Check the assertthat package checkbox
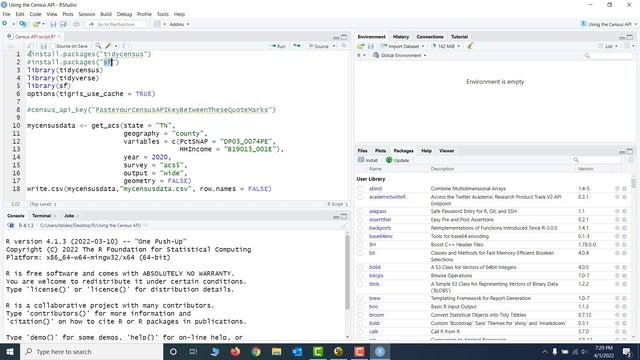The width and height of the screenshot is (640, 360). (360, 220)
